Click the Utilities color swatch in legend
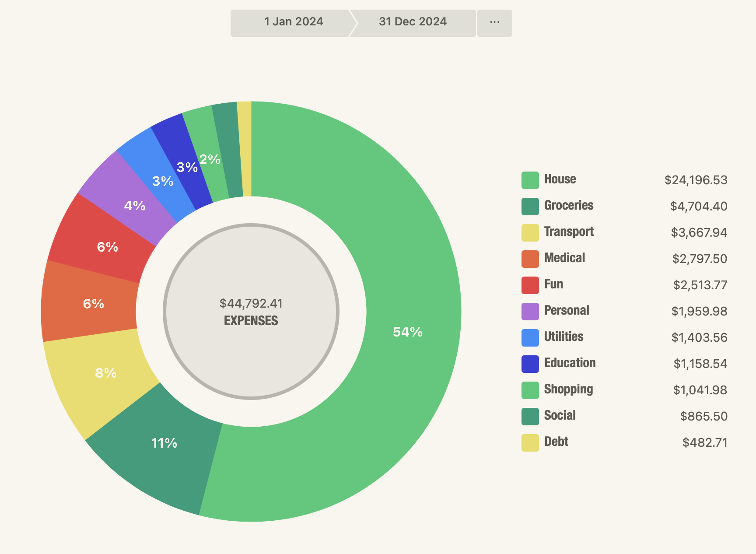 530,338
